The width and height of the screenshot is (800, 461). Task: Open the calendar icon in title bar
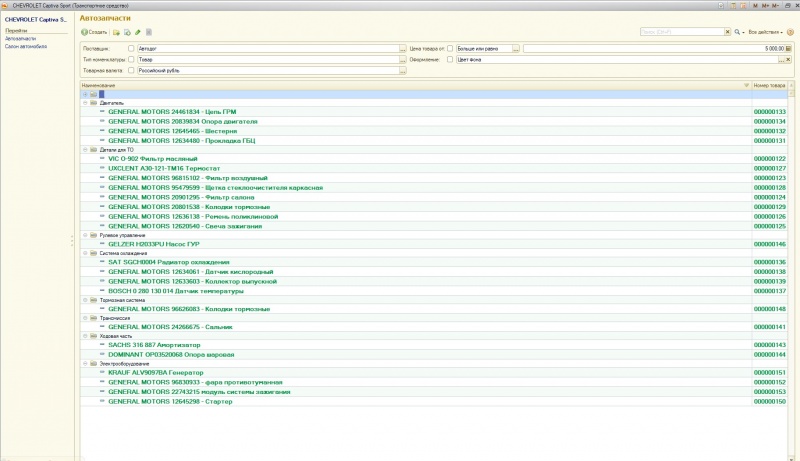point(743,6)
